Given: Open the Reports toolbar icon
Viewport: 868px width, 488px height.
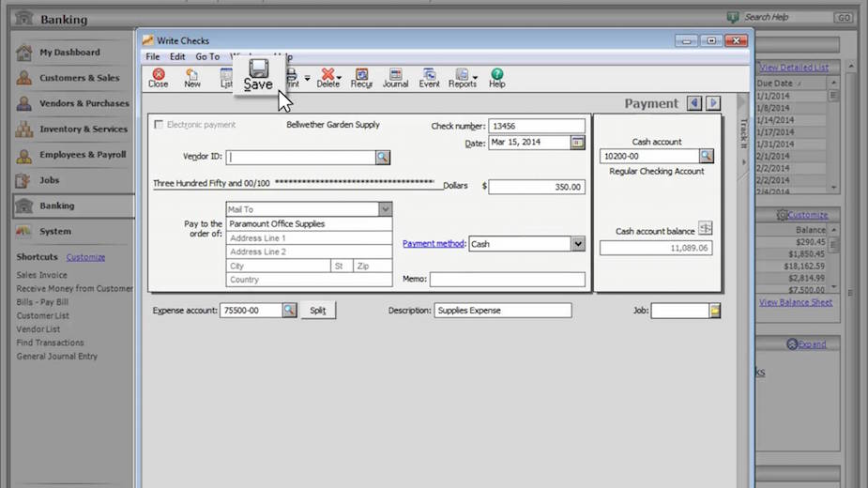Looking at the screenshot, I should coord(463,78).
